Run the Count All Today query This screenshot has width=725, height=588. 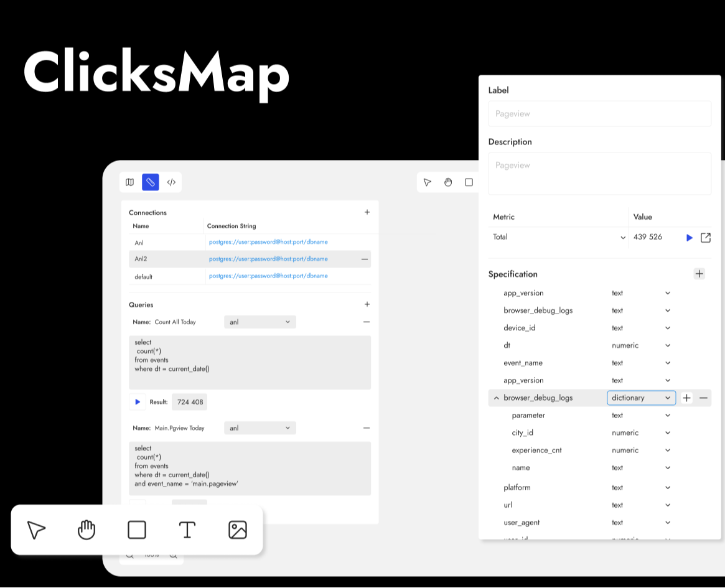click(138, 402)
